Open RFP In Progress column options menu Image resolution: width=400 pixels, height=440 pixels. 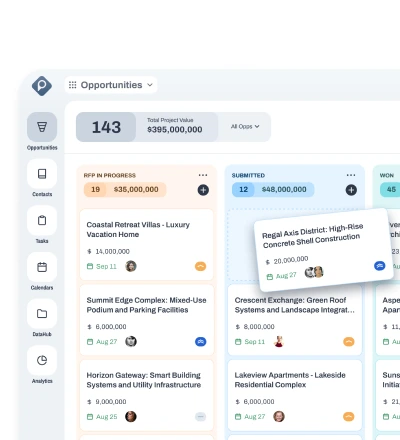coord(203,175)
